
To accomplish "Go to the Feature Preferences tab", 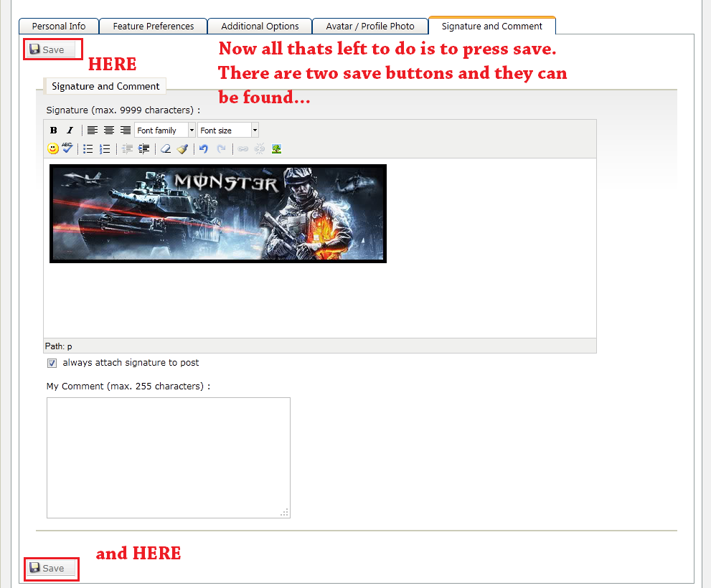I will (153, 27).
